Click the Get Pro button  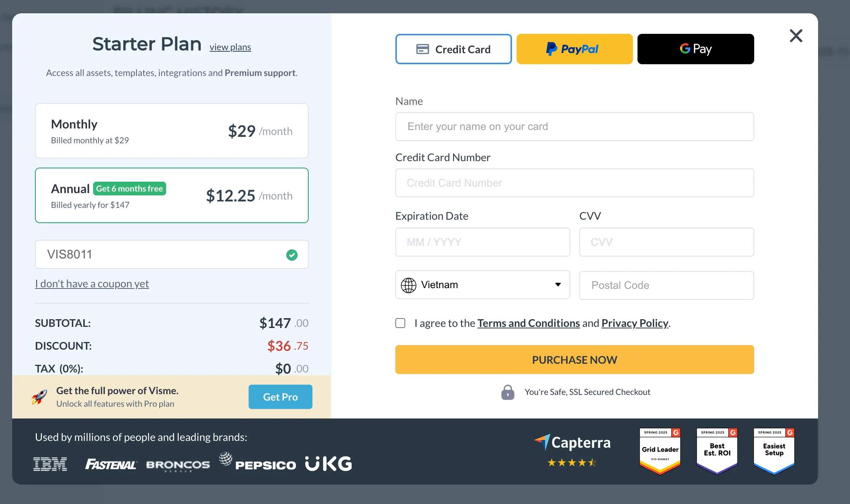click(280, 397)
